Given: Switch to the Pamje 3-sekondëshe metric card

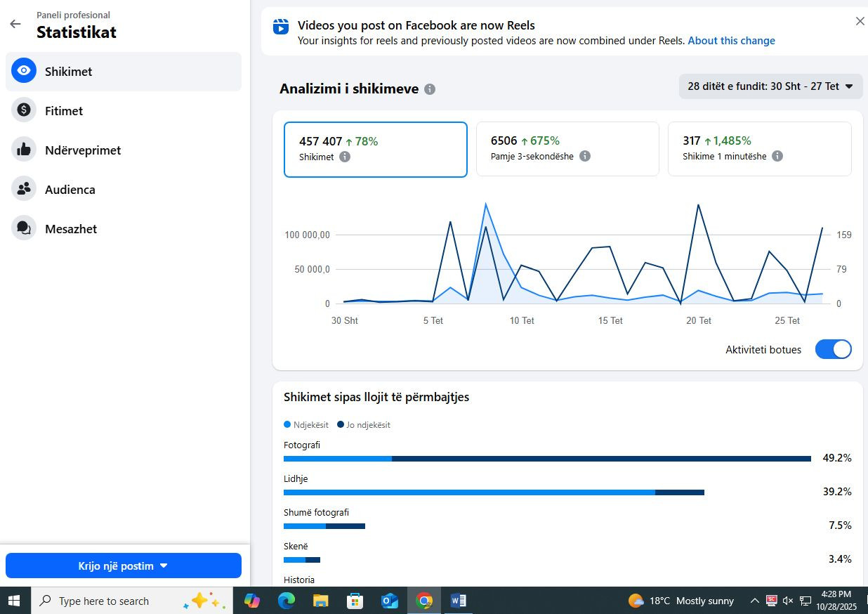Looking at the screenshot, I should tap(567, 149).
